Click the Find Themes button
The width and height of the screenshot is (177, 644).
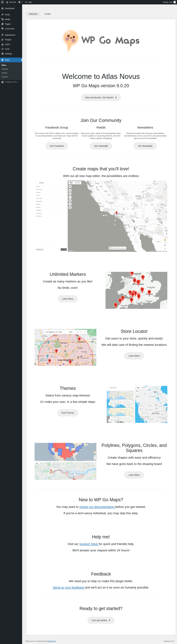click(68, 413)
